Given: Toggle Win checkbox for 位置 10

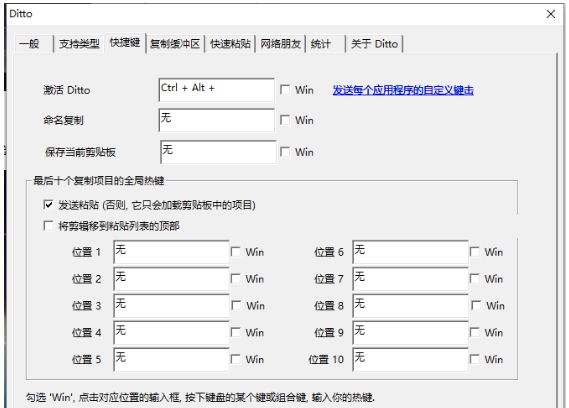Looking at the screenshot, I should [x=475, y=359].
